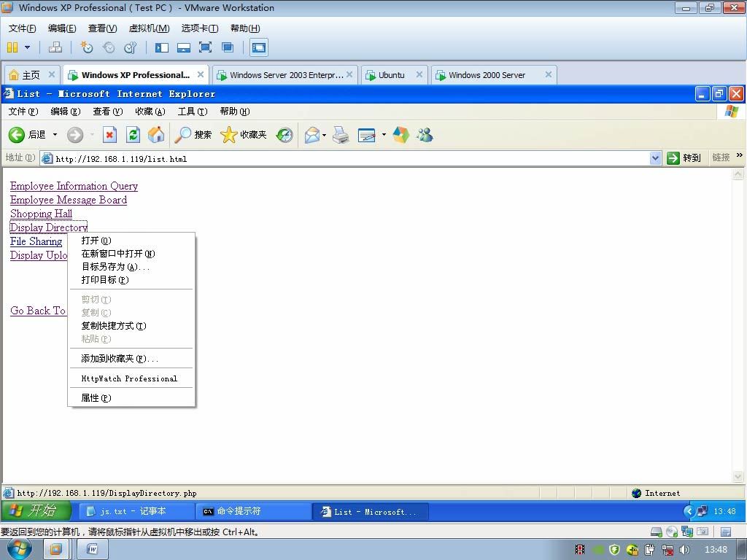747x560 pixels.
Task: Switch to Windows 2000 Server tab
Action: pyautogui.click(x=487, y=75)
